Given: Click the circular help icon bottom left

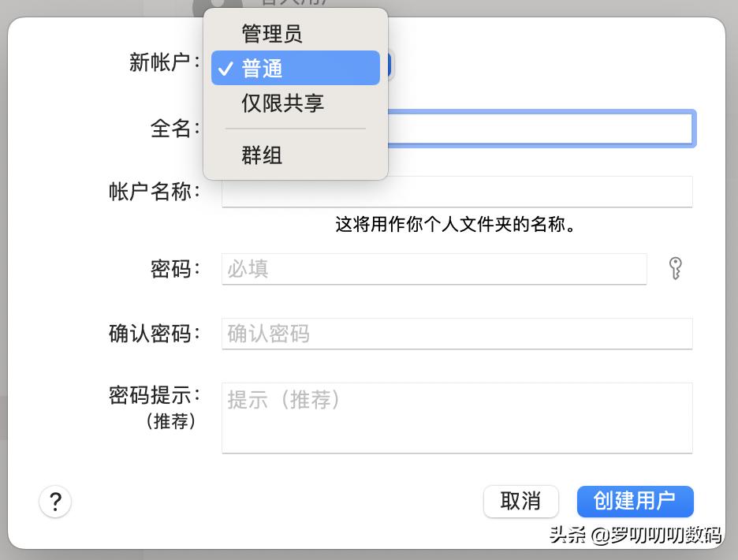Looking at the screenshot, I should [x=55, y=502].
